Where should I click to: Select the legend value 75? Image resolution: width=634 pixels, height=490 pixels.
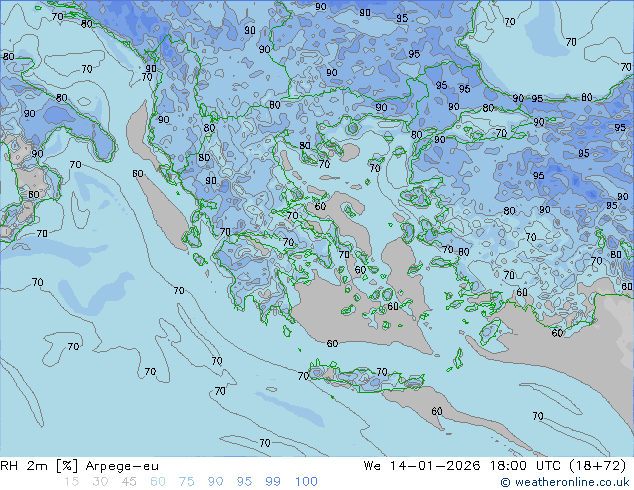[186, 482]
